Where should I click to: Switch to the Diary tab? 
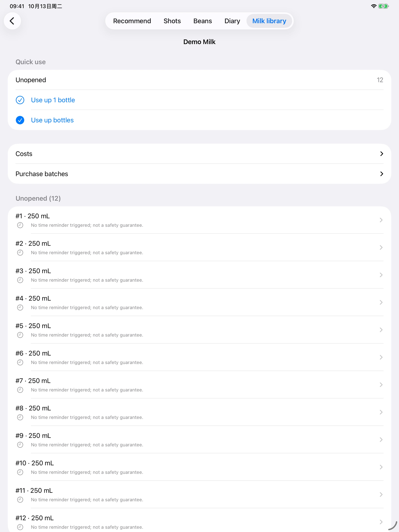232,21
